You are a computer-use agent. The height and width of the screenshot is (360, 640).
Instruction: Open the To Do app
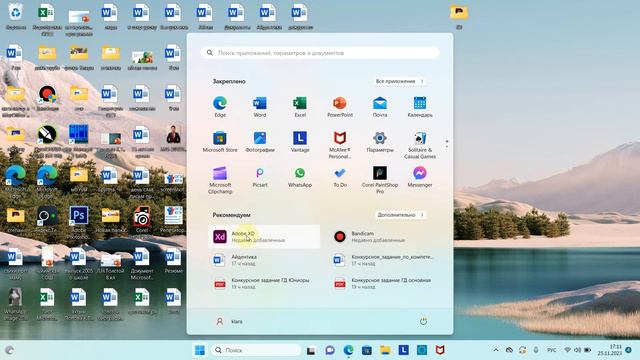[340, 177]
